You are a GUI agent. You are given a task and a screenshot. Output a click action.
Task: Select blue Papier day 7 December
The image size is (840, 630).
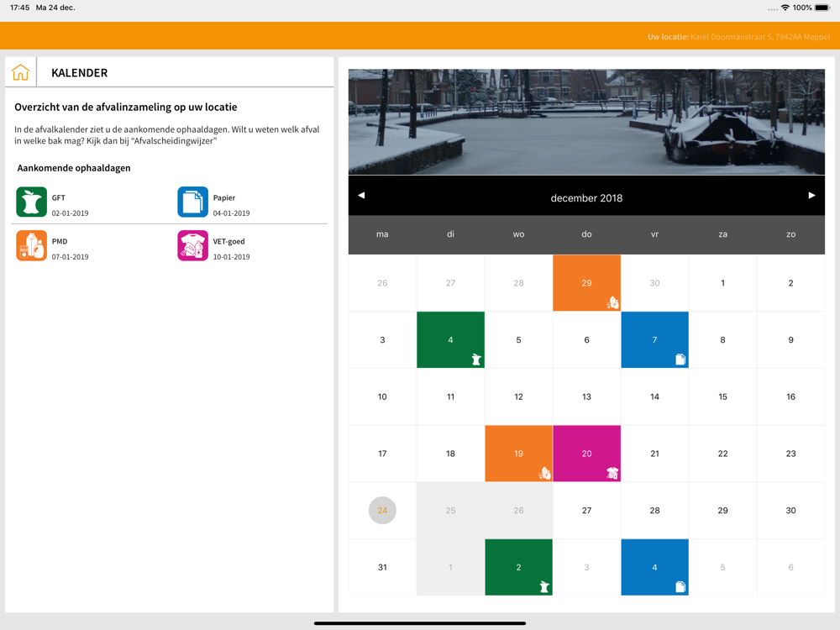(654, 339)
